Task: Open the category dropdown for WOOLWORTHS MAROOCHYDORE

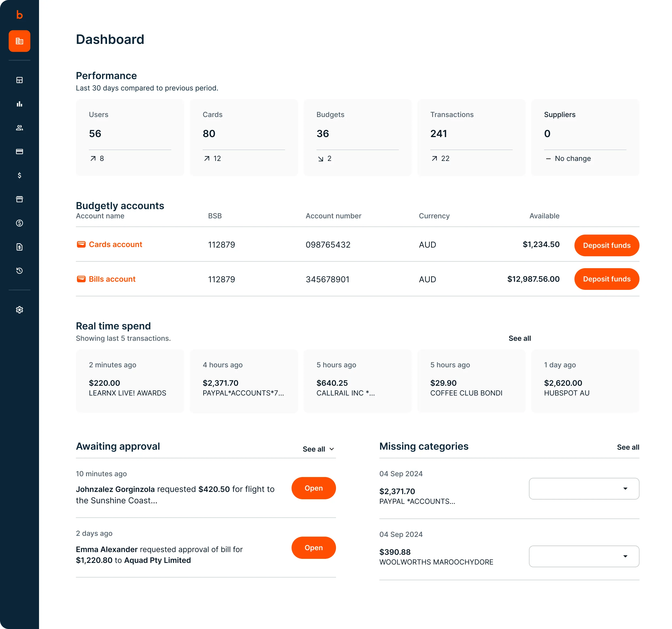Action: click(584, 556)
